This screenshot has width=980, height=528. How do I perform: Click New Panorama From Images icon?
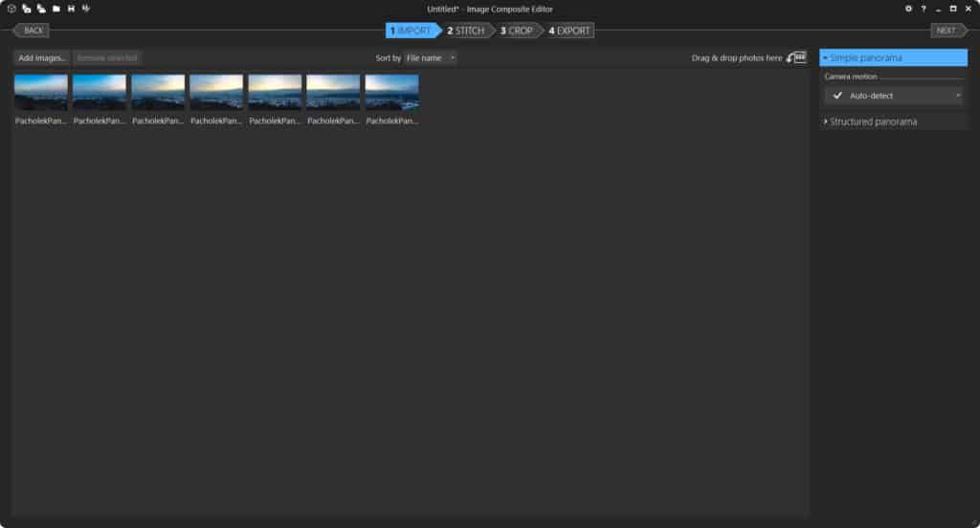(x=26, y=9)
